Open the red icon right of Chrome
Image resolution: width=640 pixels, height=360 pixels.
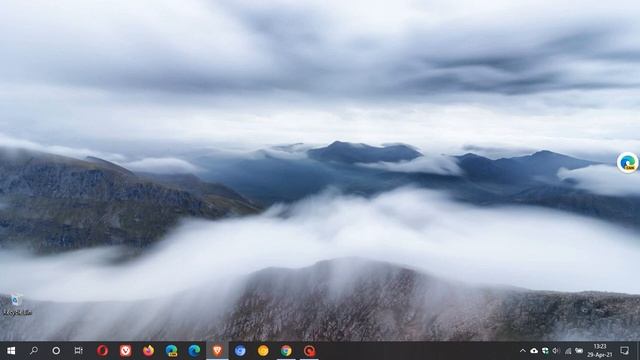coord(309,351)
